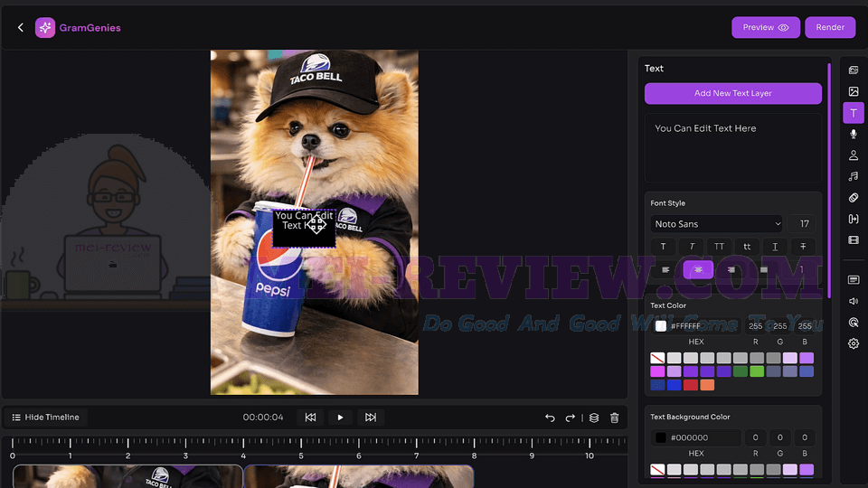The height and width of the screenshot is (488, 868).
Task: Open the transitions bracket-arrow icon
Action: tap(853, 219)
